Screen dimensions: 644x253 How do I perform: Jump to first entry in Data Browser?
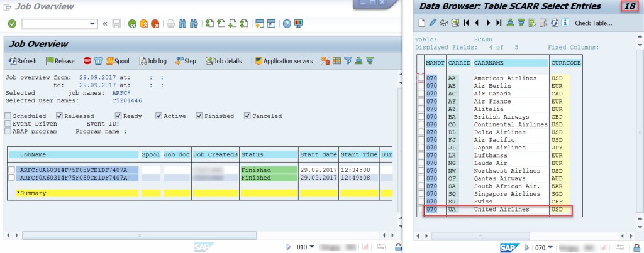(x=466, y=23)
